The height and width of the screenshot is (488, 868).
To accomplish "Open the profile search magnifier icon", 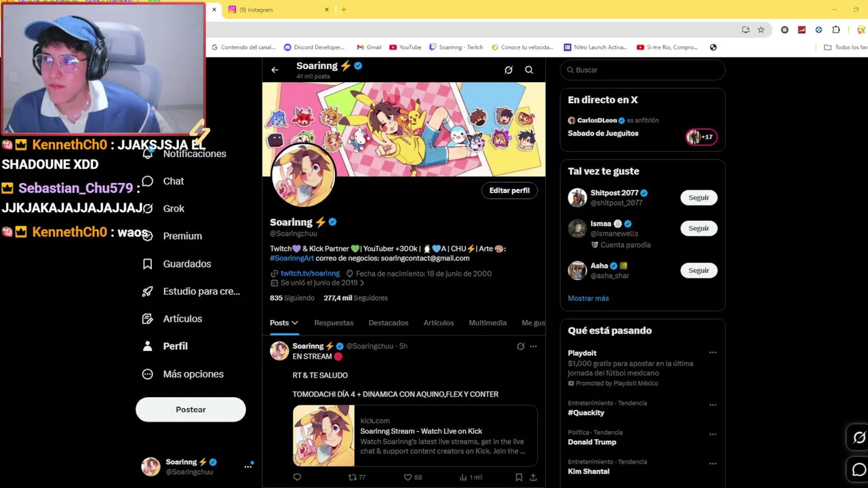I will coord(529,70).
